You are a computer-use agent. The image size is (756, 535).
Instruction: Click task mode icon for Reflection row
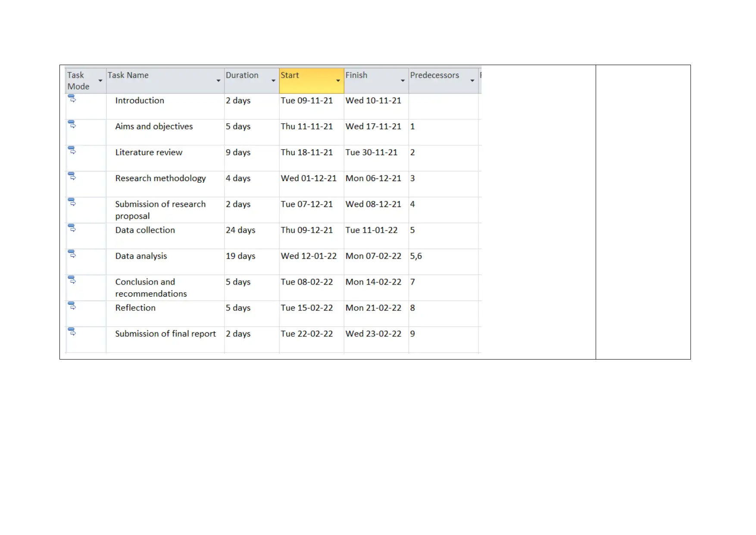[72, 306]
